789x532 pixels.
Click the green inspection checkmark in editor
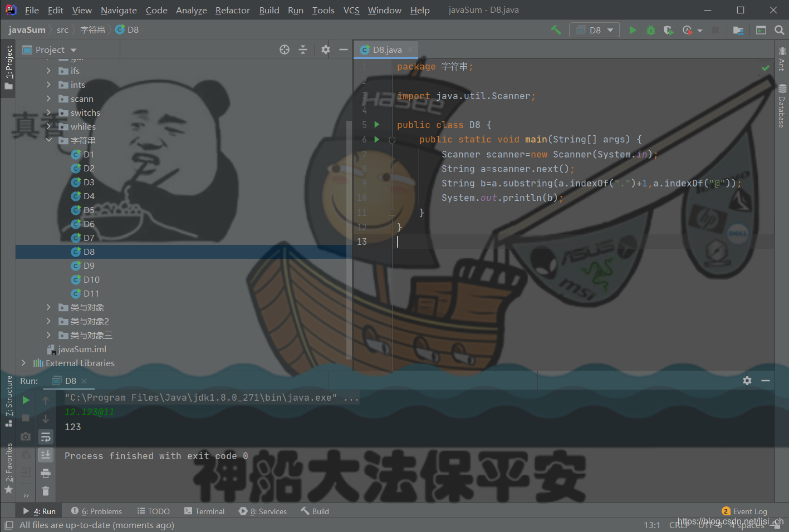pos(766,68)
